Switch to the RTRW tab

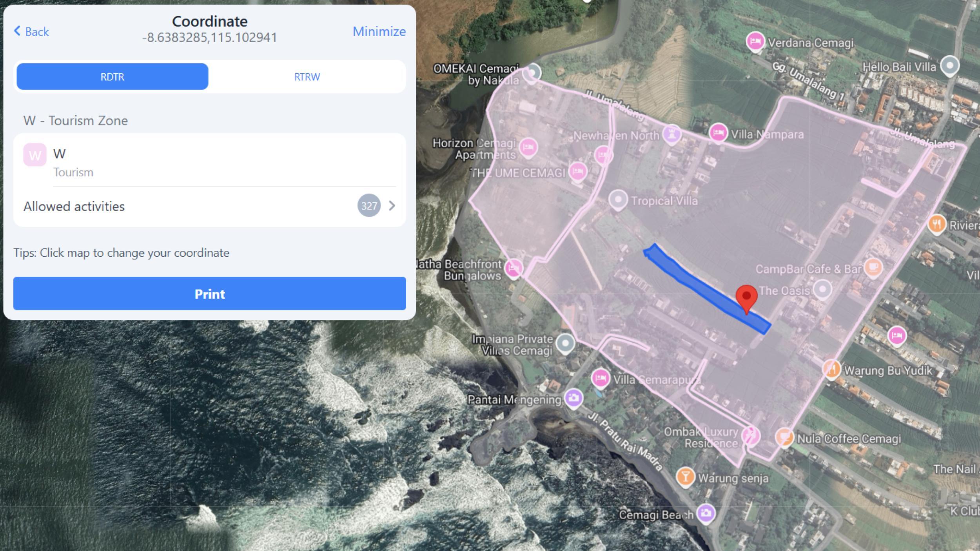click(x=307, y=77)
